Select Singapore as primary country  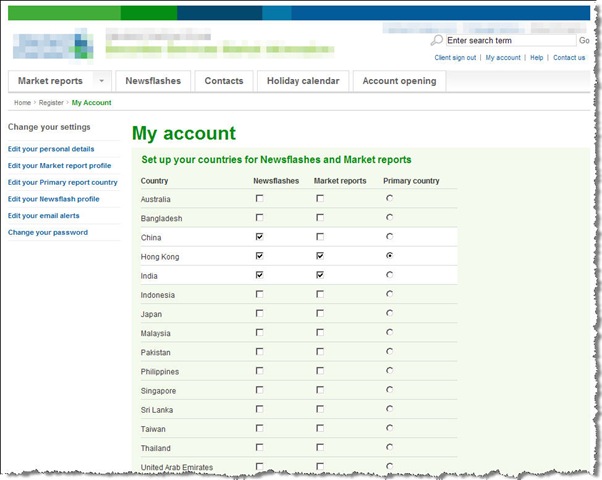click(390, 390)
